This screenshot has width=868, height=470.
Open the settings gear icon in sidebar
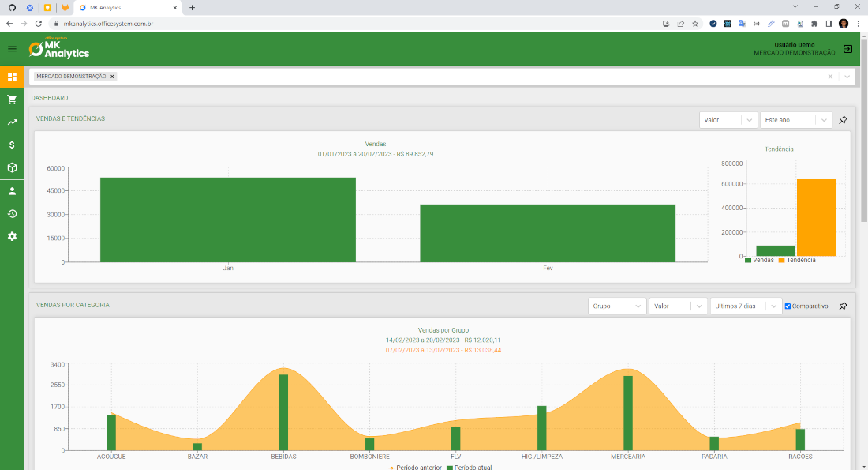pos(11,235)
